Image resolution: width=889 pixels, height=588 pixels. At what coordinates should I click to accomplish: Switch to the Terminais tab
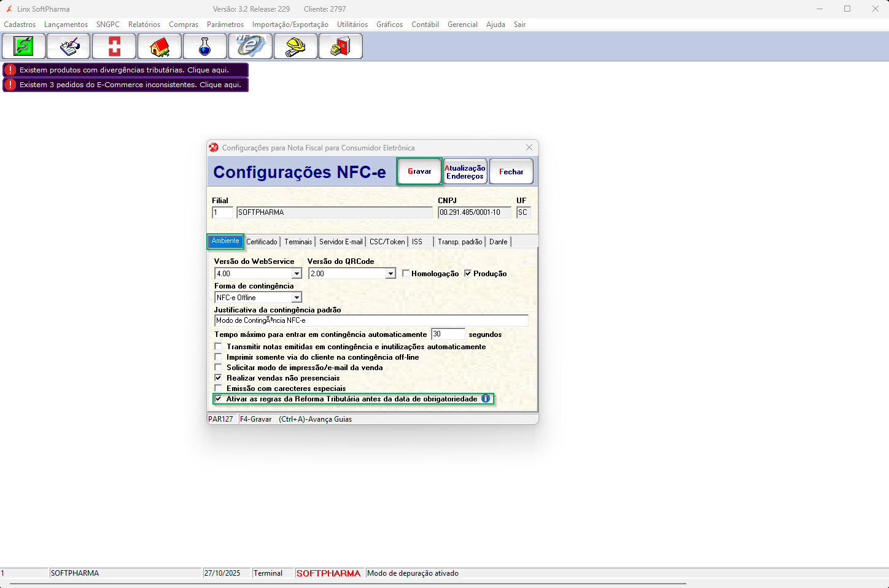point(298,242)
